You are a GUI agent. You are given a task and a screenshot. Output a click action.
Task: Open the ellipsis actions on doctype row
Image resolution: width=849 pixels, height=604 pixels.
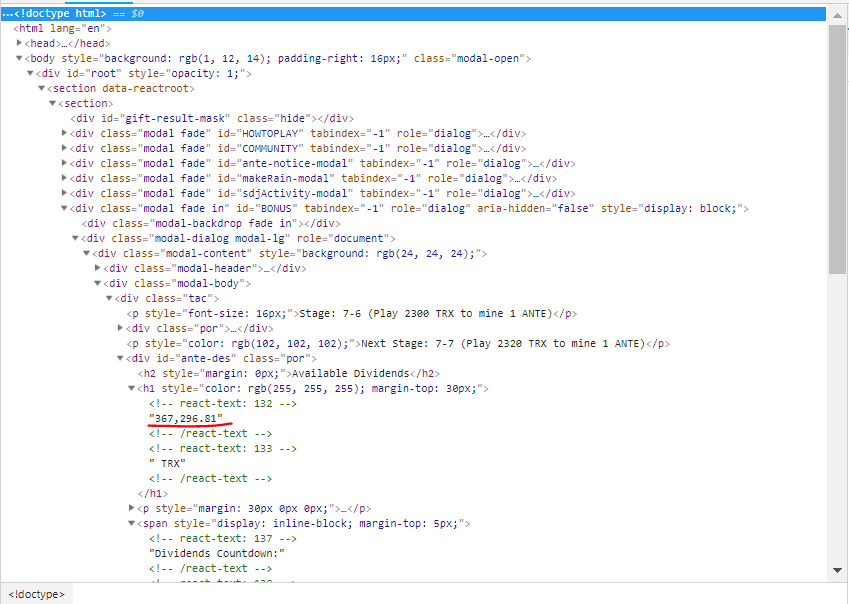pos(8,14)
